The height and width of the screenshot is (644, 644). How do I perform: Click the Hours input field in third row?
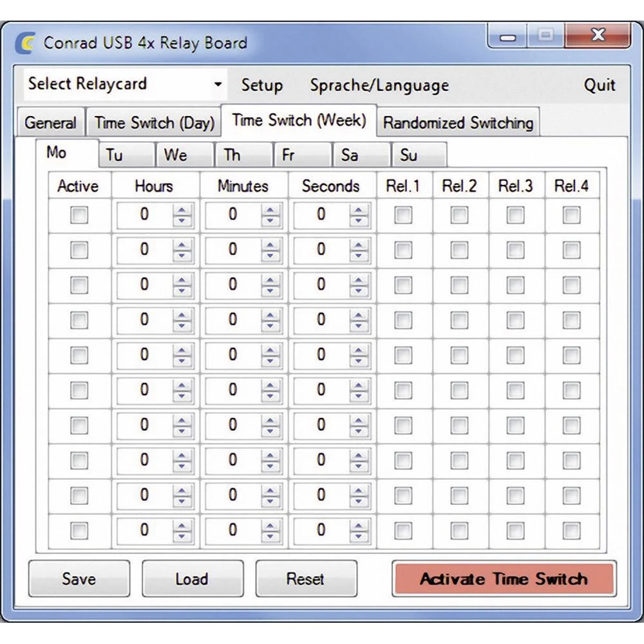pyautogui.click(x=144, y=285)
